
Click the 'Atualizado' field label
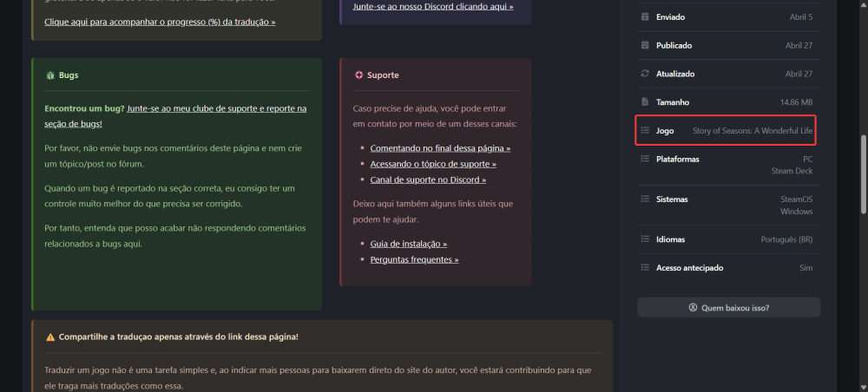point(675,74)
